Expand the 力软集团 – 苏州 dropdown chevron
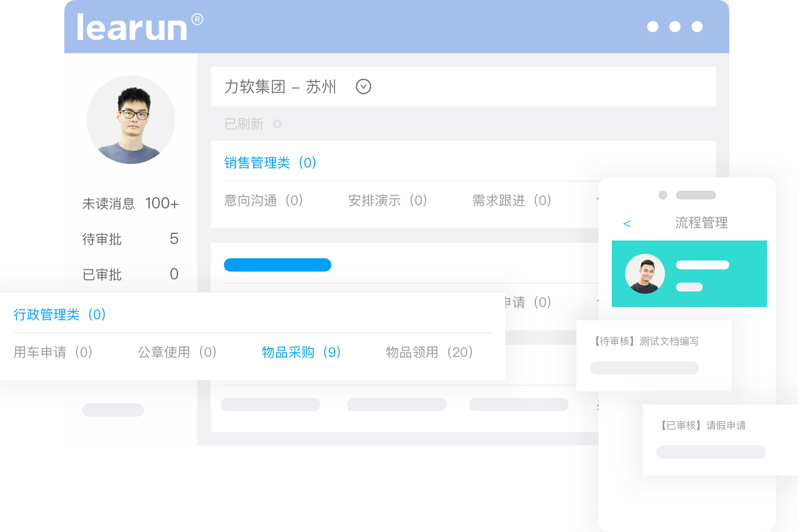 pos(363,86)
